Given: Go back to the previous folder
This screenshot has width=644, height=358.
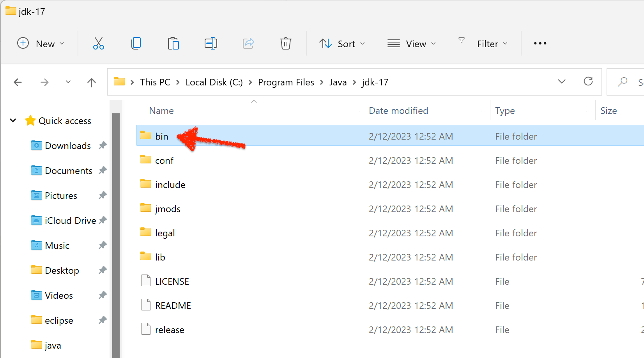Looking at the screenshot, I should coord(18,82).
